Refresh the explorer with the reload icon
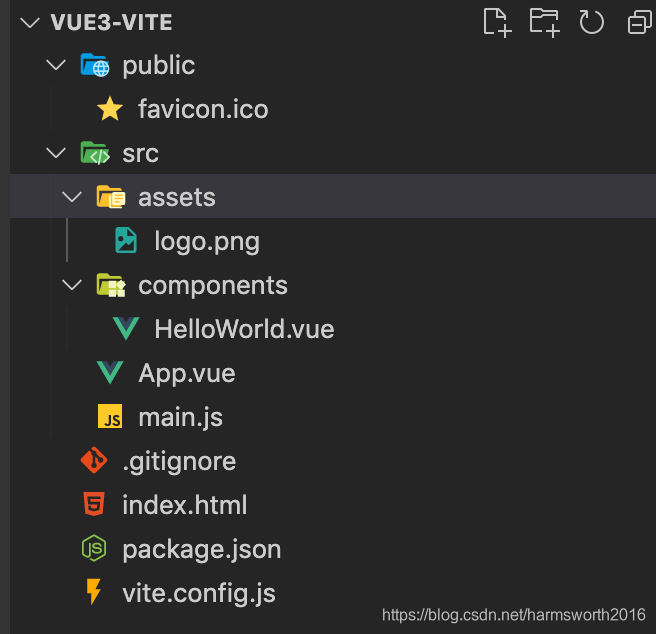Image resolution: width=656 pixels, height=634 pixels. 591,22
